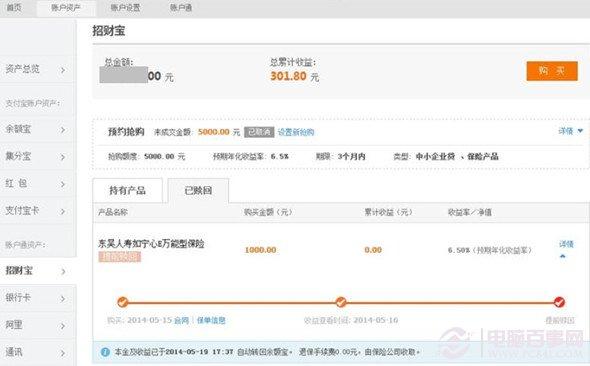Click the orange 购买 button
The image size is (590, 366).
click(552, 71)
